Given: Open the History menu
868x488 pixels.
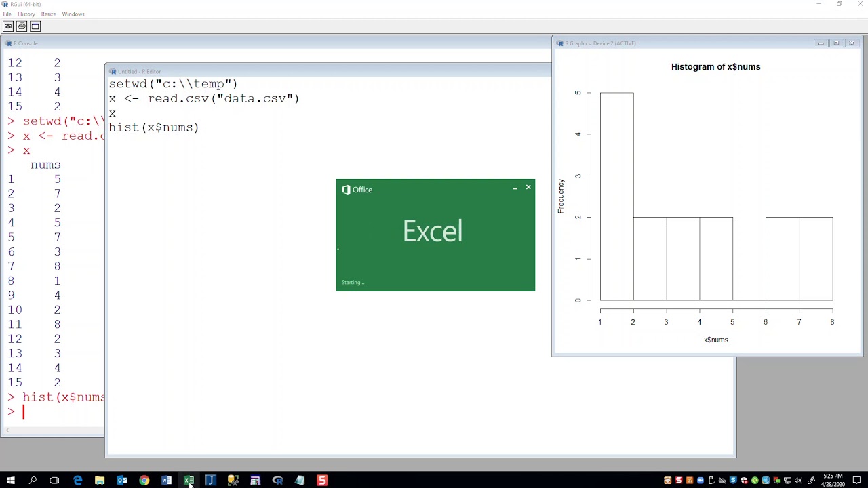Looking at the screenshot, I should click(26, 14).
